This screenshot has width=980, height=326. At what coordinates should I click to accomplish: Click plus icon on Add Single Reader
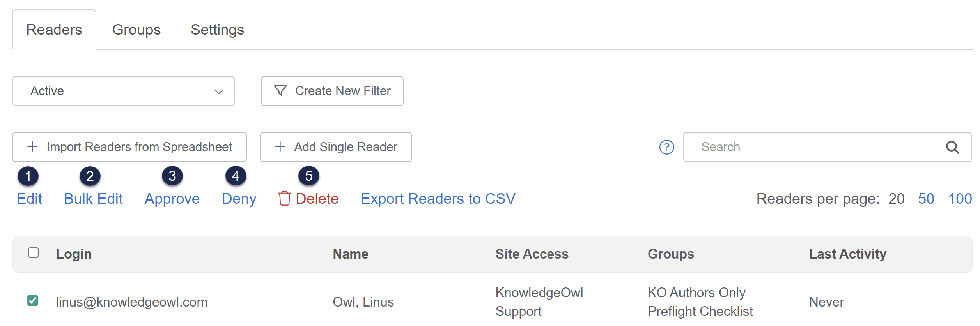(280, 147)
